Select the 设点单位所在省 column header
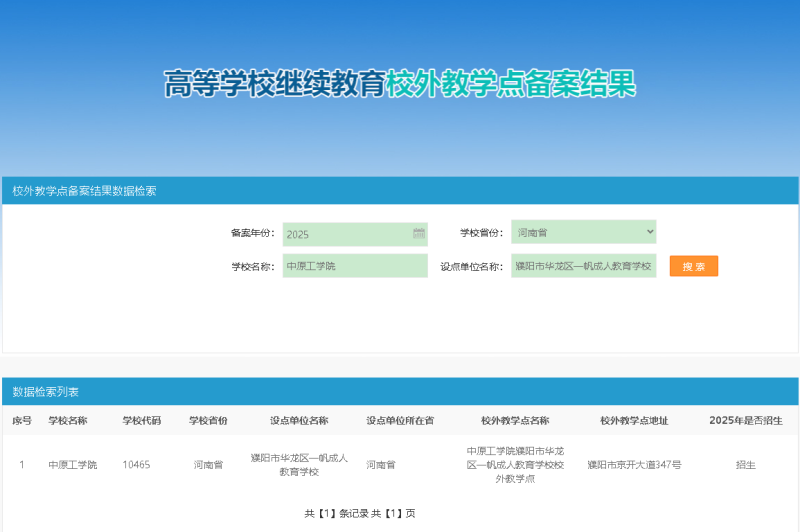The width and height of the screenshot is (800, 532). pos(400,420)
